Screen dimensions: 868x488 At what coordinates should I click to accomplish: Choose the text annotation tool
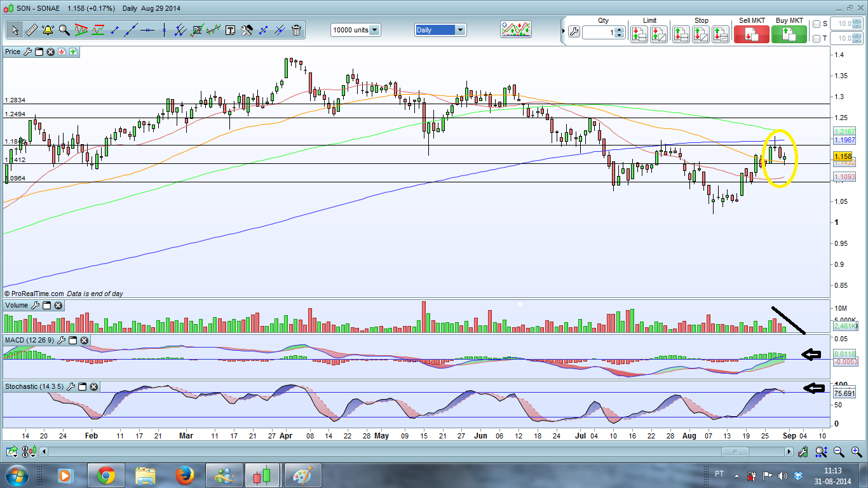(x=230, y=30)
